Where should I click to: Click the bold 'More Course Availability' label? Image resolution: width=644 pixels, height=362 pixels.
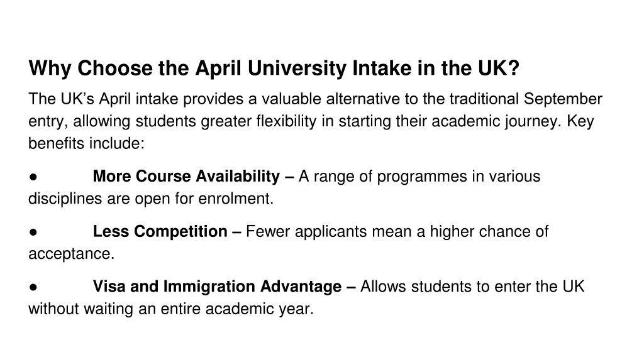[x=186, y=177]
